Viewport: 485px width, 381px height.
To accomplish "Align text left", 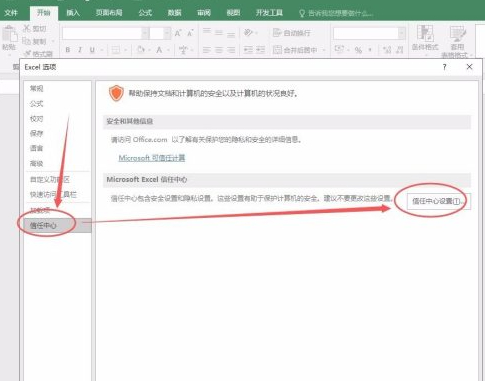I will 207,50.
